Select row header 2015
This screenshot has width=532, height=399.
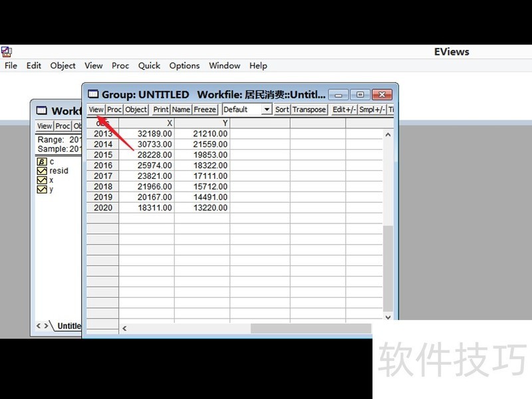[x=103, y=155]
